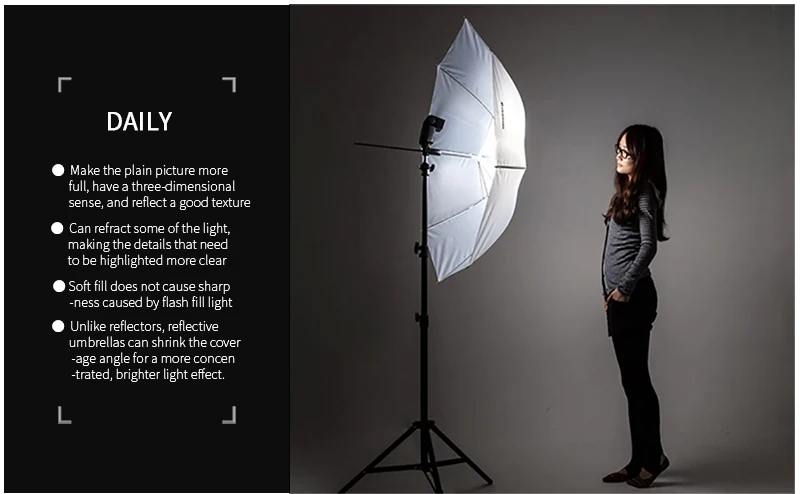800x494 pixels.
Task: Click the white umbrella in the photo
Action: click(x=477, y=153)
